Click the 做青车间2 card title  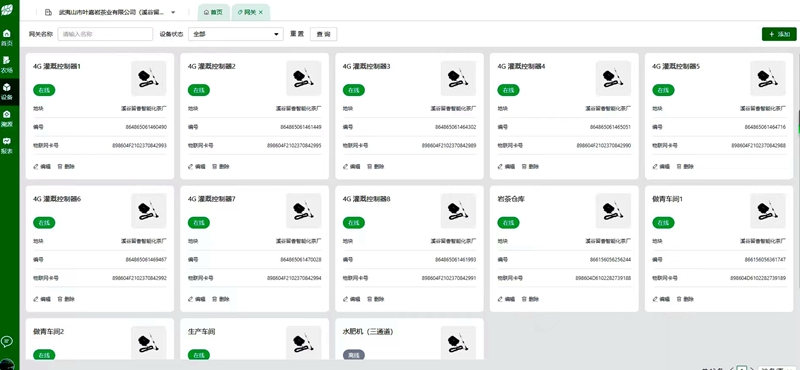(x=48, y=332)
